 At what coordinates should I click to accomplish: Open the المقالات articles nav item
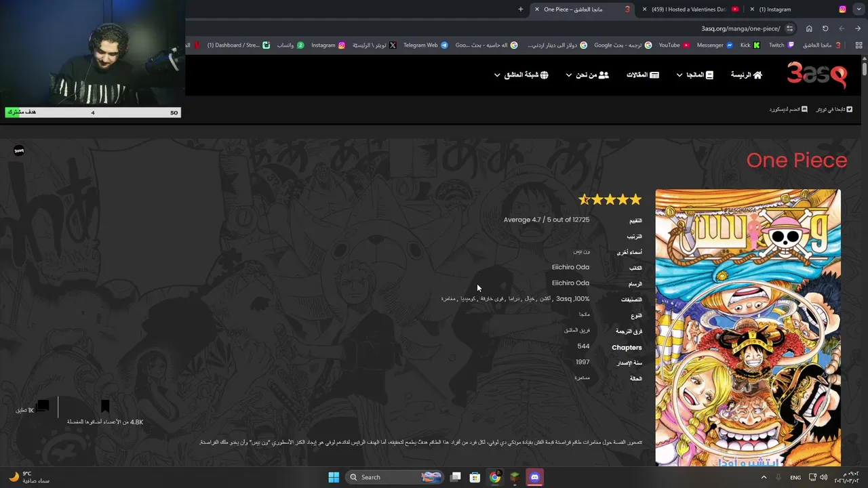[642, 75]
